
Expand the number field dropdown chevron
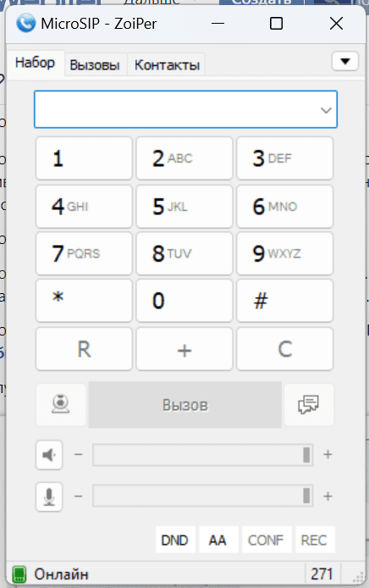[x=326, y=110]
